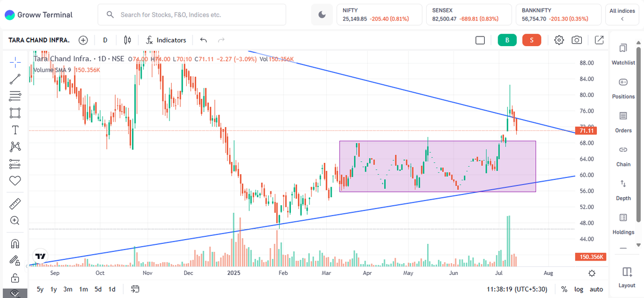Open the candlestick chart style selector
Image resolution: width=644 pixels, height=298 pixels.
click(x=127, y=40)
